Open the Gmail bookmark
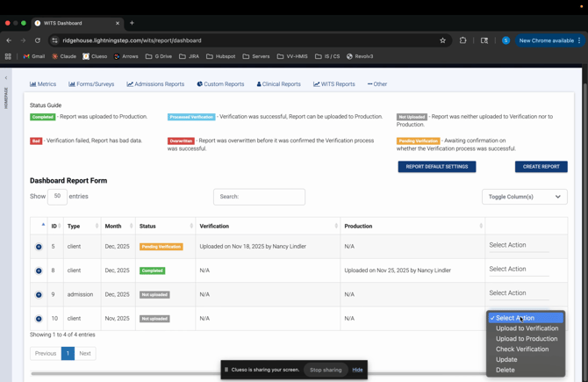The height and width of the screenshot is (382, 588). point(34,56)
